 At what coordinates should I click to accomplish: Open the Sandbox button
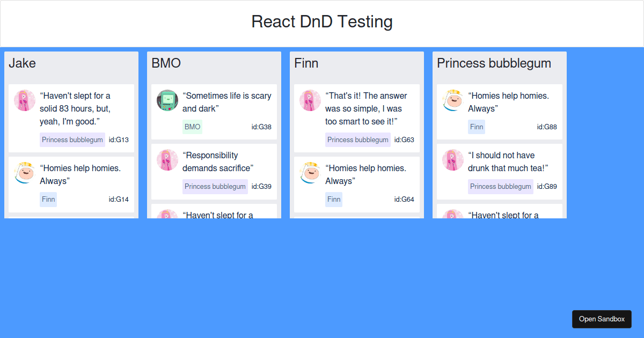tap(602, 319)
